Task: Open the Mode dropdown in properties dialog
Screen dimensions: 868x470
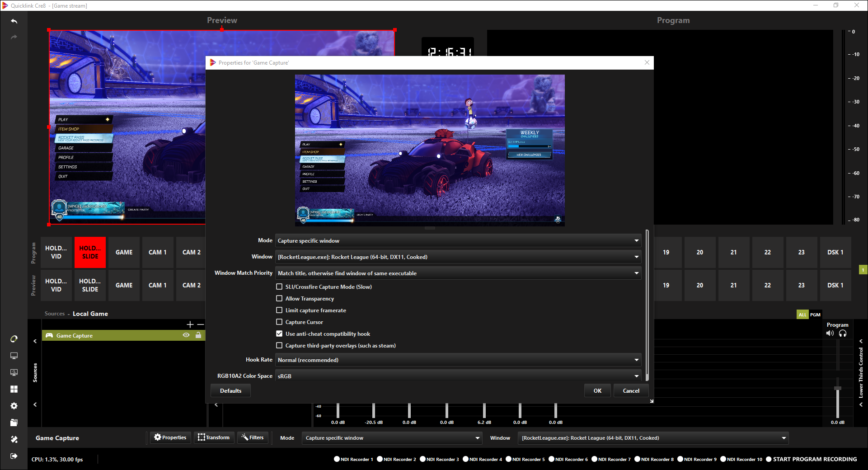Action: click(458, 240)
